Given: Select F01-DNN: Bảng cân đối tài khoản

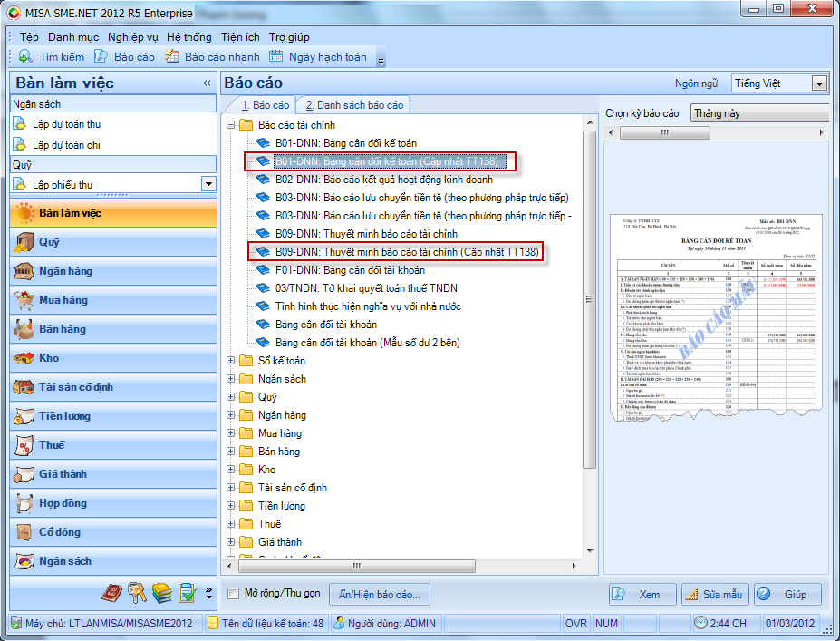Looking at the screenshot, I should click(x=350, y=270).
